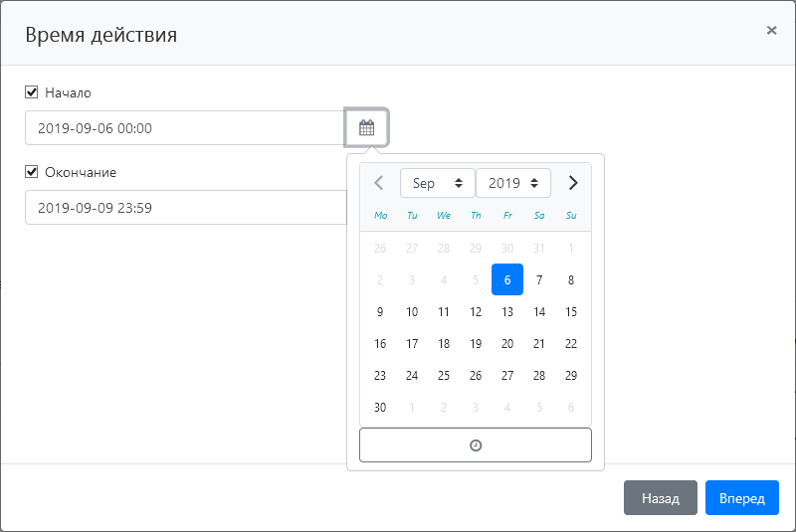
Task: Click the calendar icon next to start date
Action: (366, 127)
